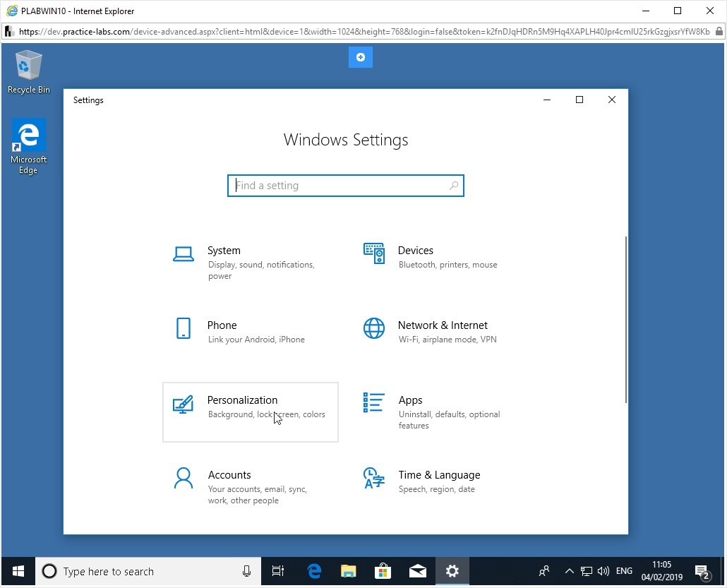The image size is (727, 588).
Task: Click the 'Settings' window title text
Action: tap(88, 100)
